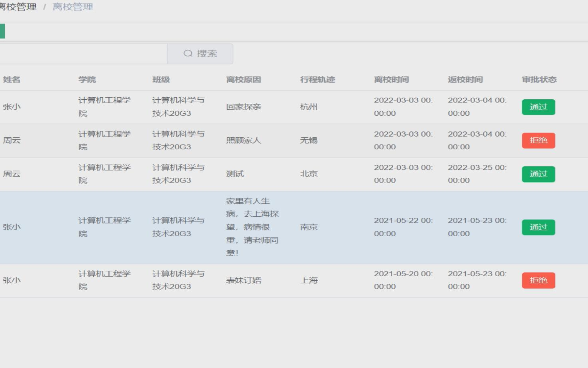This screenshot has width=588, height=368.
Task: Click return time 2022-03-25 cell
Action: [x=477, y=174]
